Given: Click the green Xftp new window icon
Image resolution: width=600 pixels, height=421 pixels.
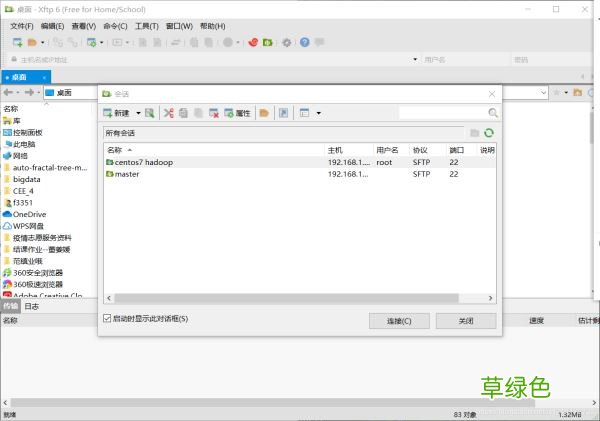Looking at the screenshot, I should tap(267, 42).
